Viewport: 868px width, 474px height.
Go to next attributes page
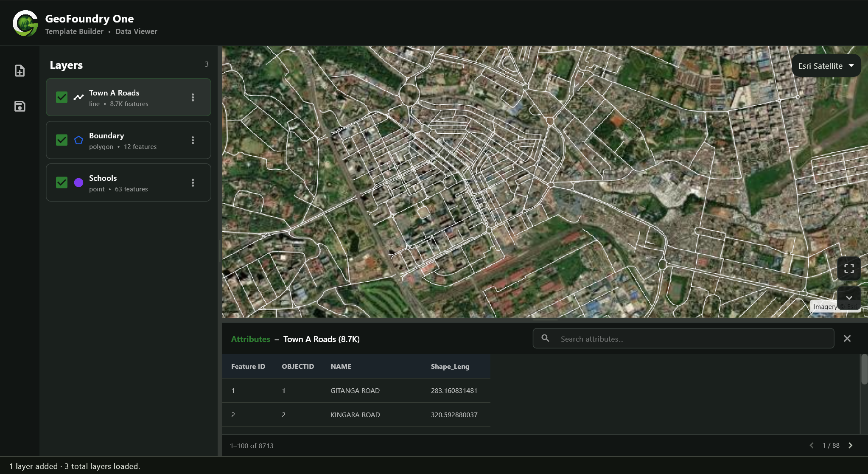(x=850, y=445)
